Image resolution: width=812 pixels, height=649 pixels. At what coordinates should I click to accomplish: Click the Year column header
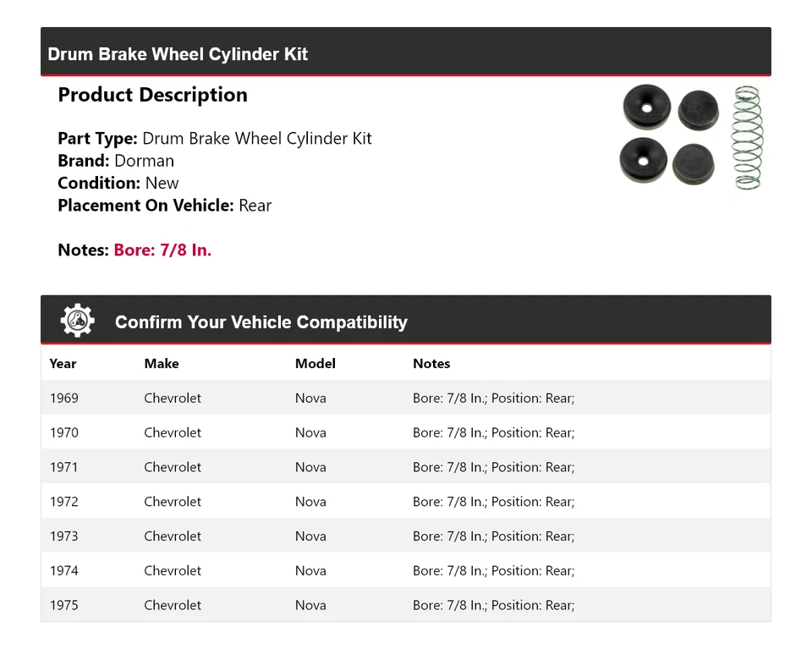point(63,364)
